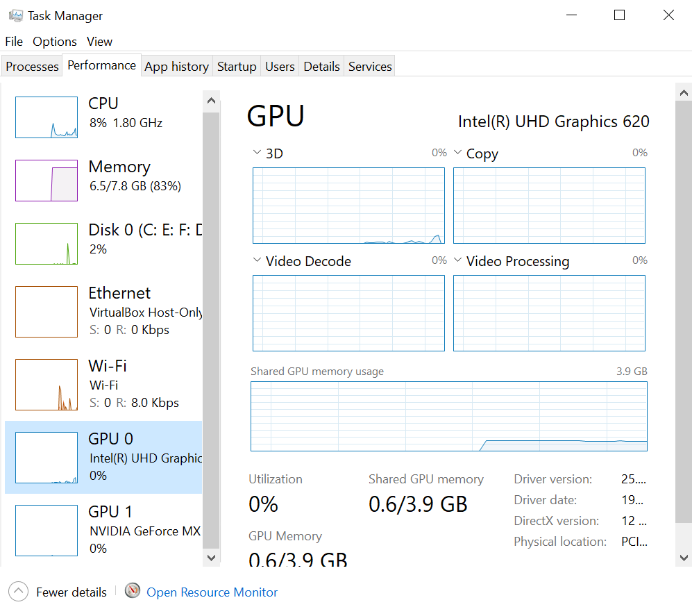Select the Memory graph thumbnail
692x616 pixels.
click(47, 181)
